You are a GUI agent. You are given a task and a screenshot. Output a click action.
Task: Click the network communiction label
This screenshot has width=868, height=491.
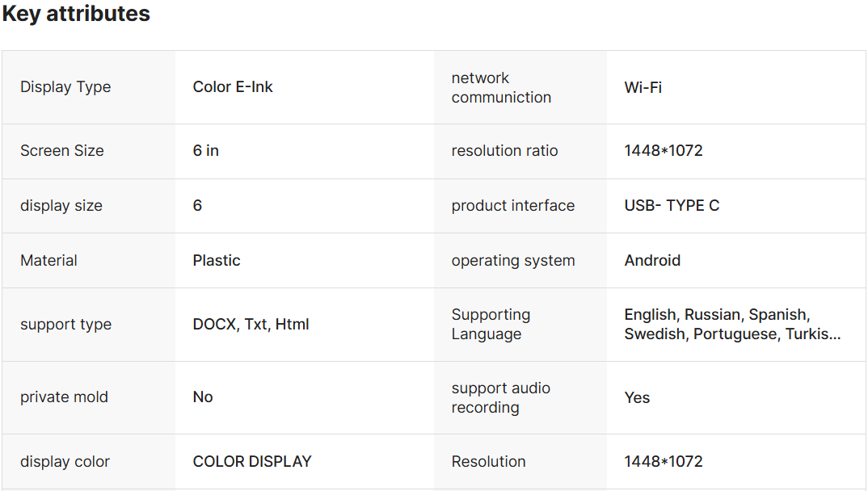501,87
